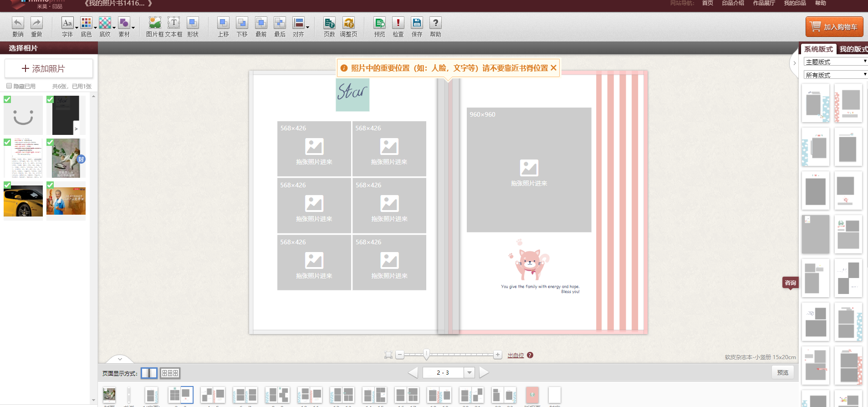The height and width of the screenshot is (407, 868).
Task: Open the 页数 page count tool
Action: [329, 27]
